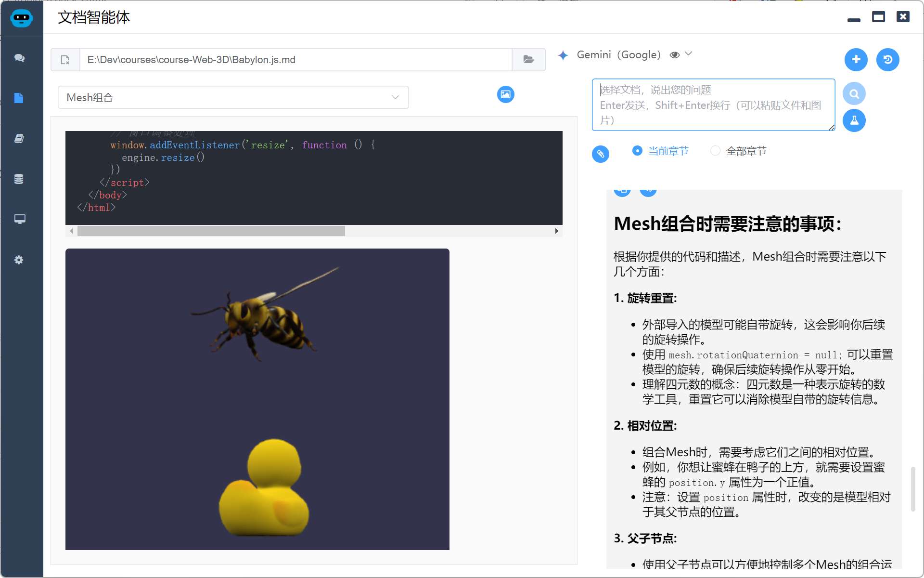The height and width of the screenshot is (578, 924).
Task: Click the </script> closing tag line
Action: click(x=125, y=183)
